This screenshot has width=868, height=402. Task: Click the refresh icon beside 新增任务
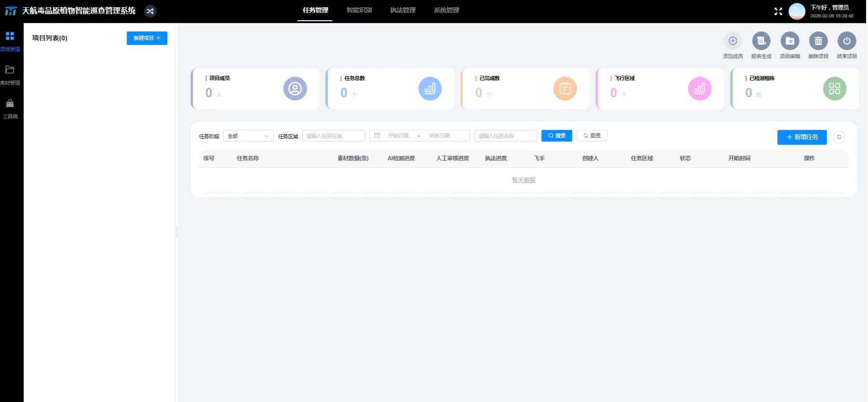(839, 137)
